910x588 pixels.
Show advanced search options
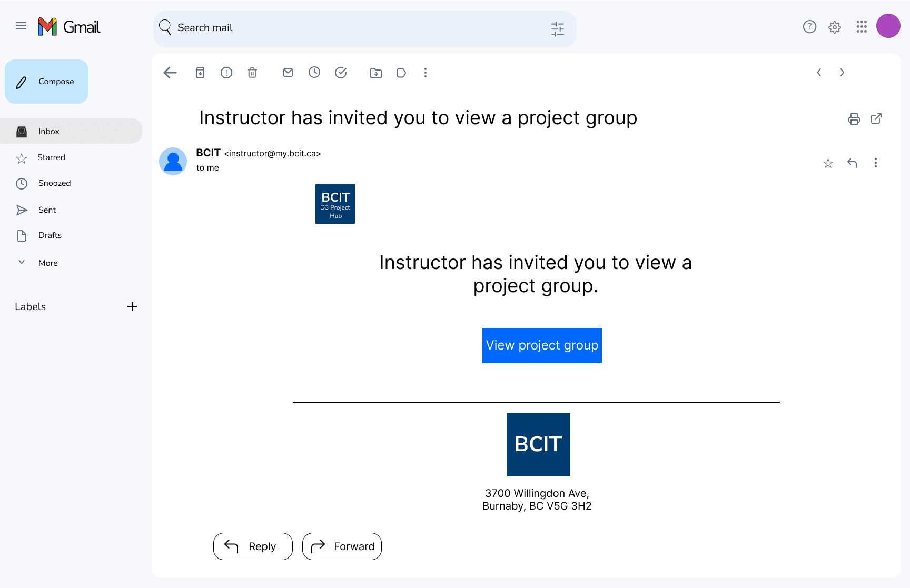[x=557, y=29]
